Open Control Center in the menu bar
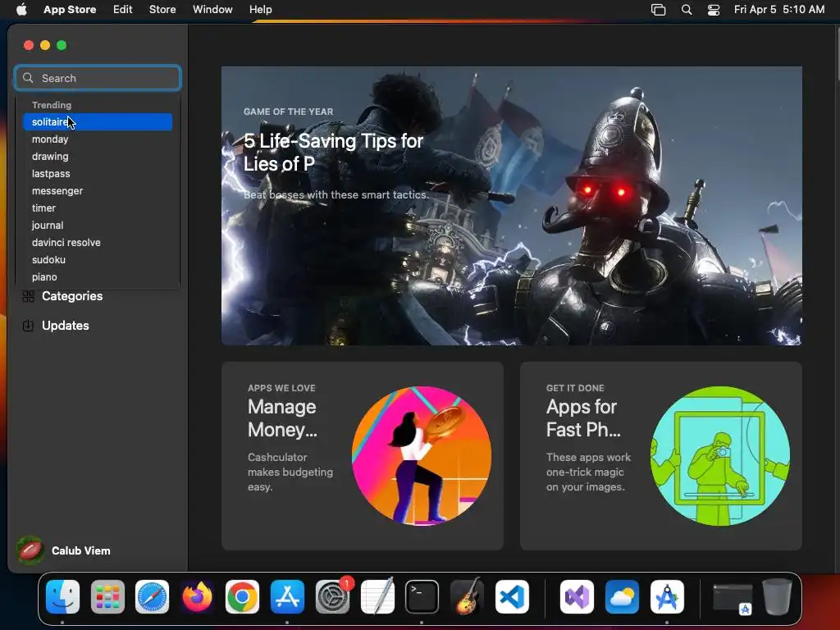The image size is (840, 630). [x=714, y=10]
